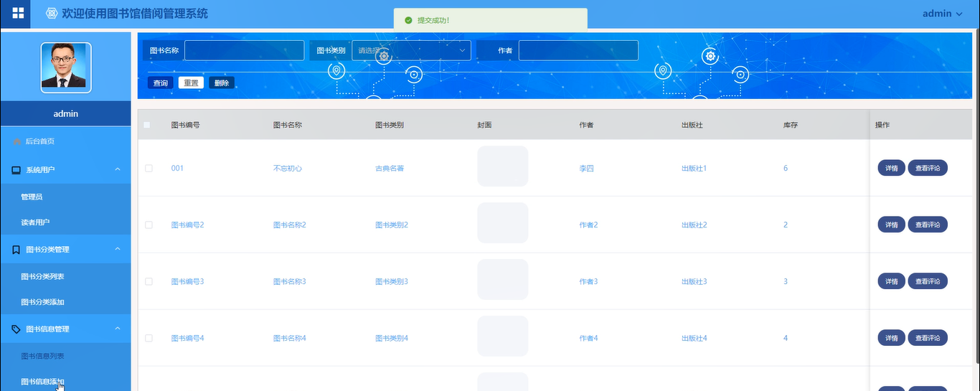
Task: Open 图书分类添加 menu item
Action: 66,303
